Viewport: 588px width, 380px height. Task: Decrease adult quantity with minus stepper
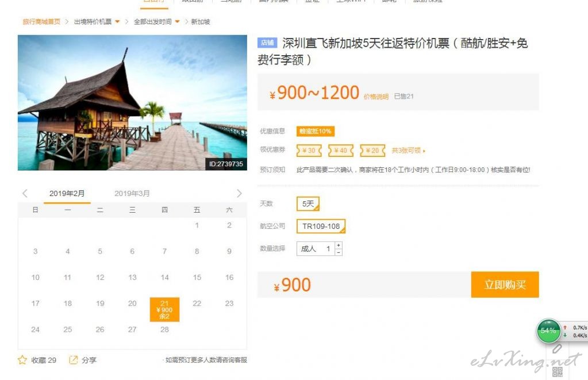(x=339, y=252)
